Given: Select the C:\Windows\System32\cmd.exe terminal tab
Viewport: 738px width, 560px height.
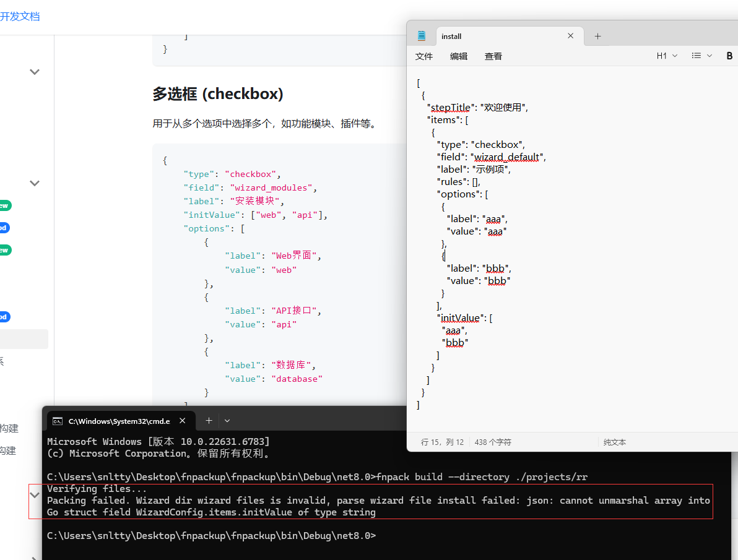Looking at the screenshot, I should tap(119, 421).
